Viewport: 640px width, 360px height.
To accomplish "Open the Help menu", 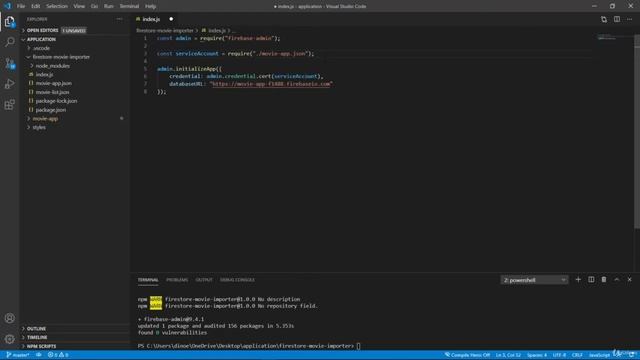I will point(150,6).
